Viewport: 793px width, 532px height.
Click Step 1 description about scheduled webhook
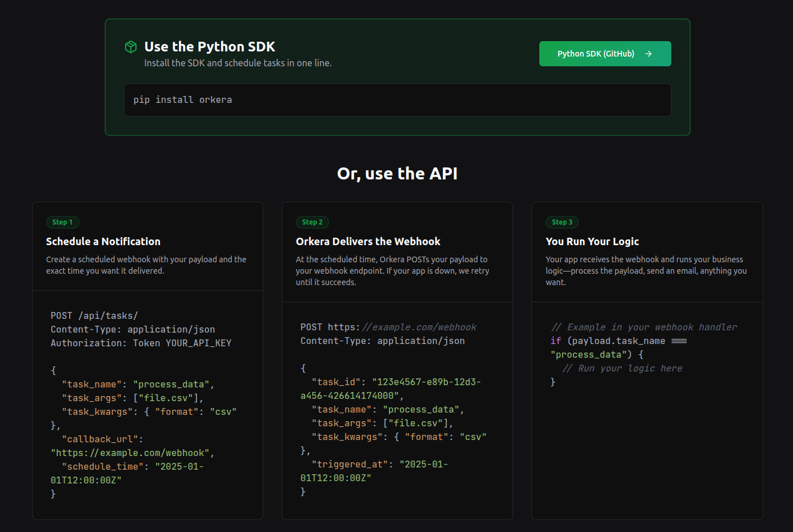point(146,265)
